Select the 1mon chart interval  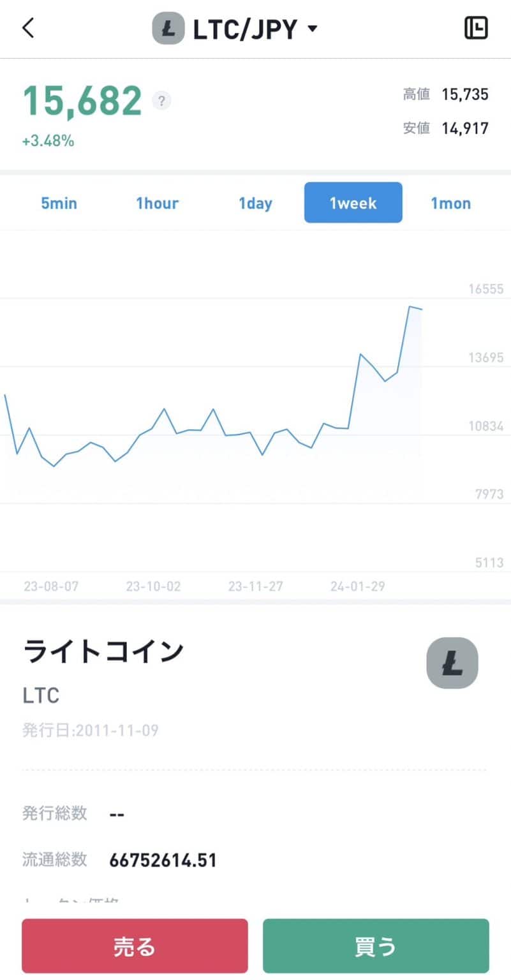[450, 203]
